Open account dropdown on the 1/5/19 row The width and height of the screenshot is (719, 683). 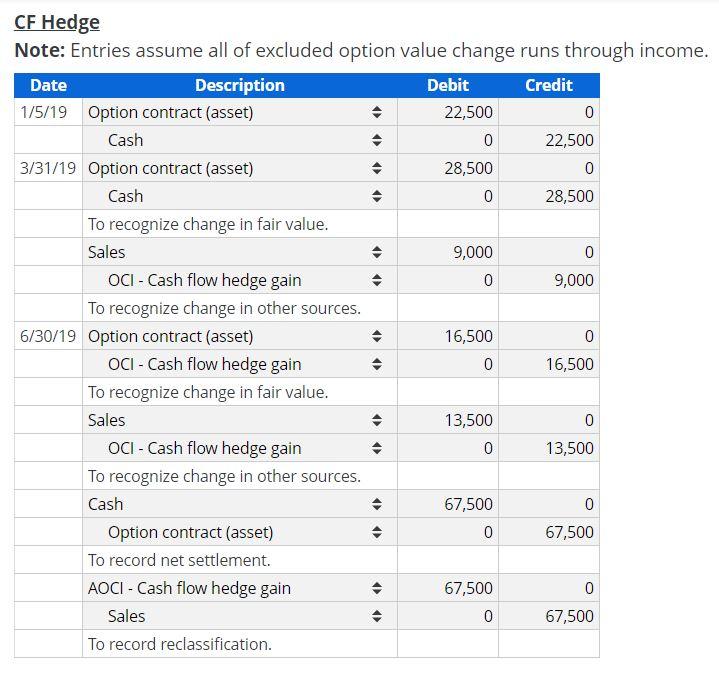[x=240, y=112]
